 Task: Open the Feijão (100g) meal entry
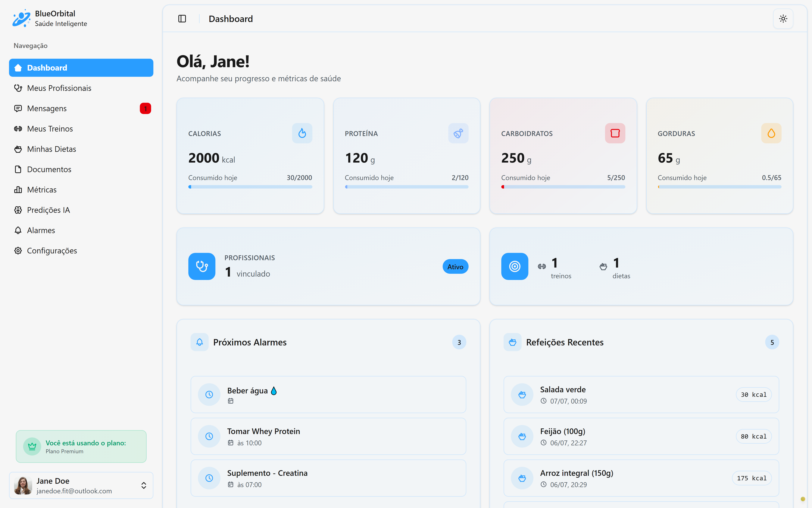tap(641, 437)
